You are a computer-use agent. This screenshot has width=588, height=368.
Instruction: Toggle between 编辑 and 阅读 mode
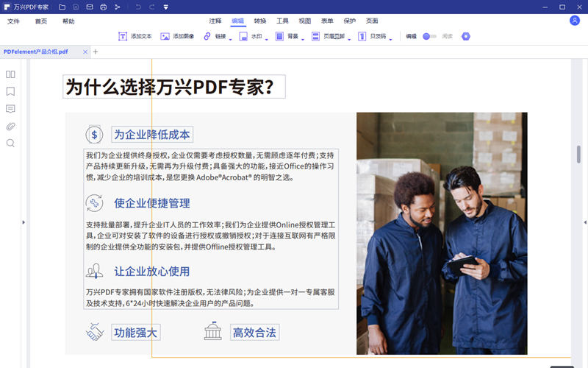pos(429,36)
